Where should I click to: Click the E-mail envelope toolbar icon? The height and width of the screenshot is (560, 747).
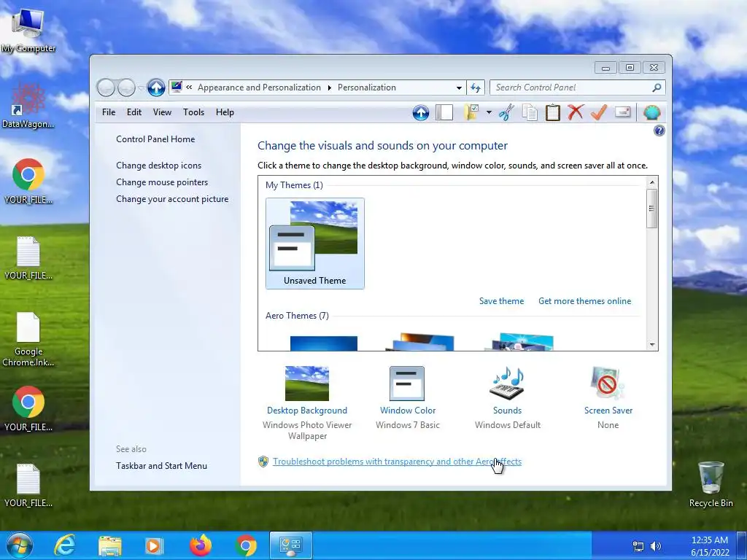coord(623,112)
